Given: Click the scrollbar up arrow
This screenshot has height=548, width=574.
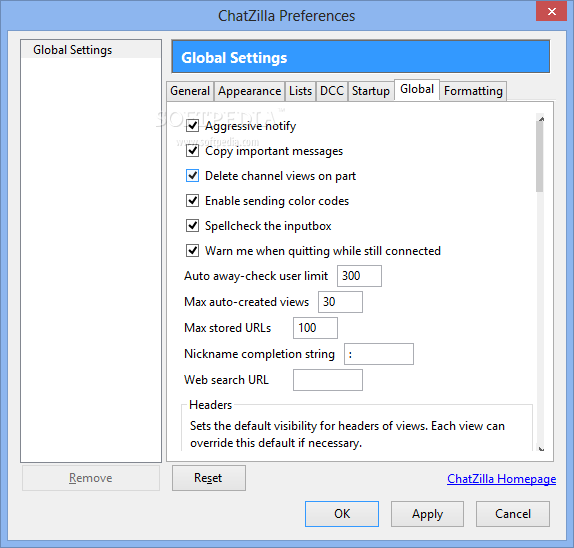Looking at the screenshot, I should click(541, 119).
